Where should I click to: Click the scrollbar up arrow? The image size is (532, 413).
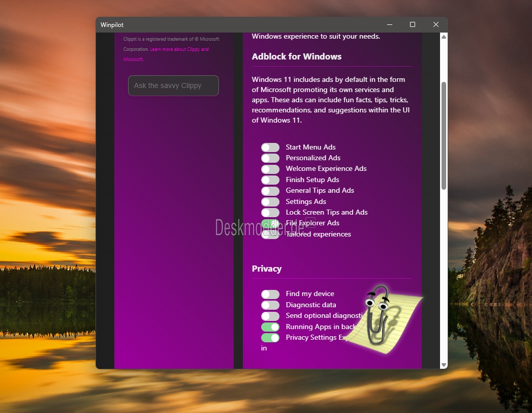point(444,37)
